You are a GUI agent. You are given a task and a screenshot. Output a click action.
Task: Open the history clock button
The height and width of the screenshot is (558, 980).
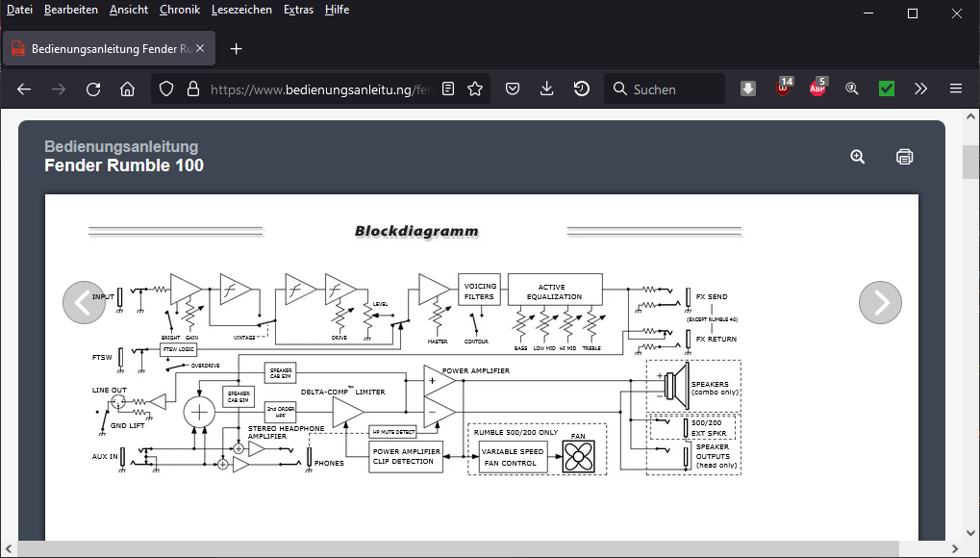click(581, 89)
